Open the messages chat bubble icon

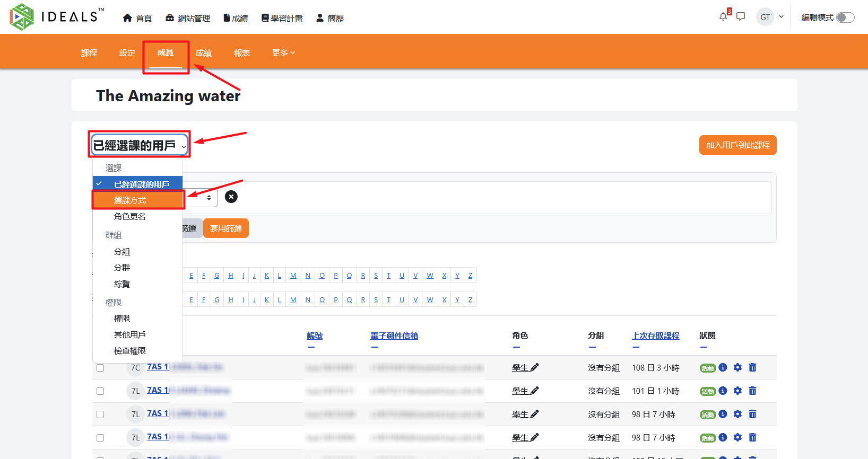point(741,17)
